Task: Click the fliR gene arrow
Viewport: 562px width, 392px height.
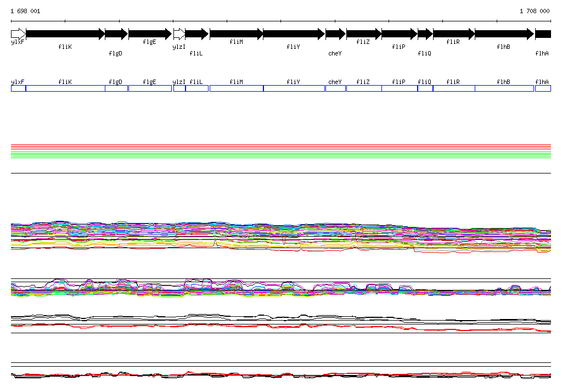Action: click(454, 34)
